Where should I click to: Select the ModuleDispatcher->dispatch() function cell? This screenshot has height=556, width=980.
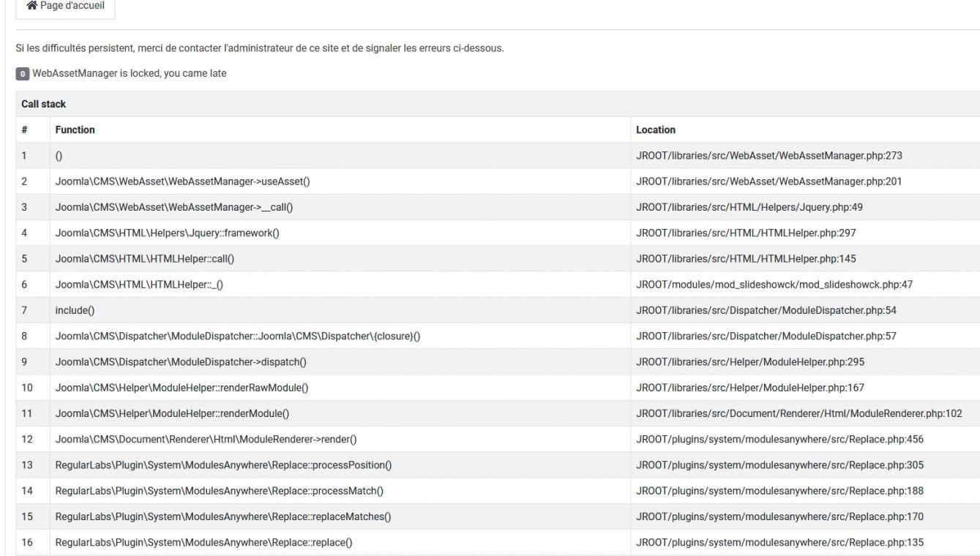[x=339, y=361]
